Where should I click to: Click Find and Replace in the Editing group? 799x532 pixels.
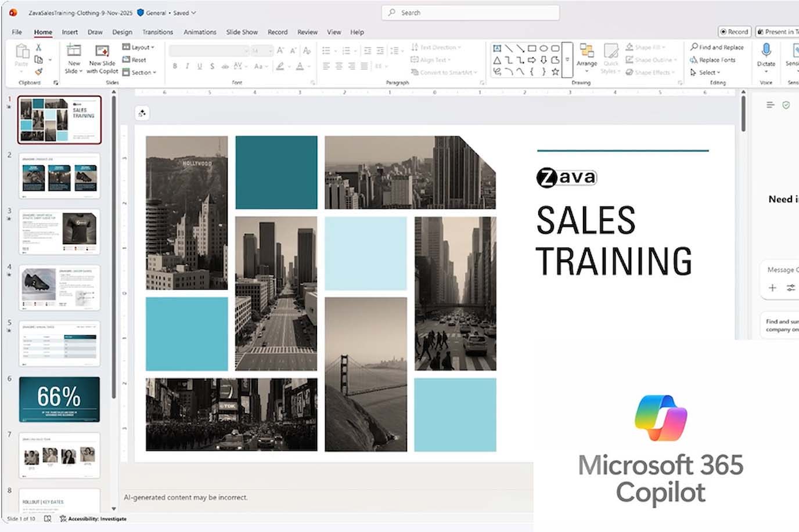point(718,47)
